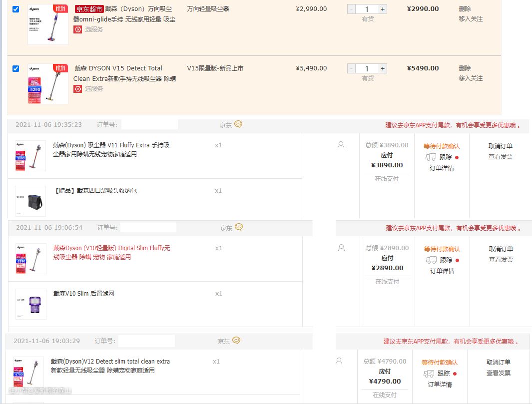Move omni-glide vacuum to favorites (移入关注)

click(471, 19)
